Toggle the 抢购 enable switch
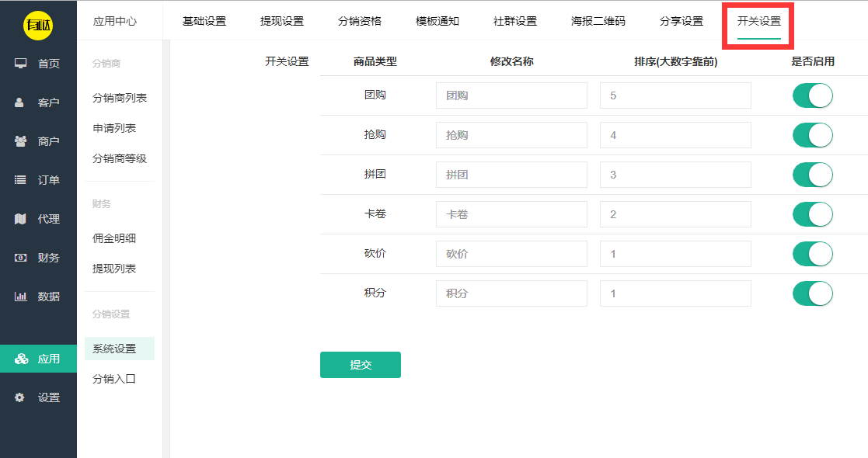This screenshot has width=868, height=458. click(x=813, y=135)
